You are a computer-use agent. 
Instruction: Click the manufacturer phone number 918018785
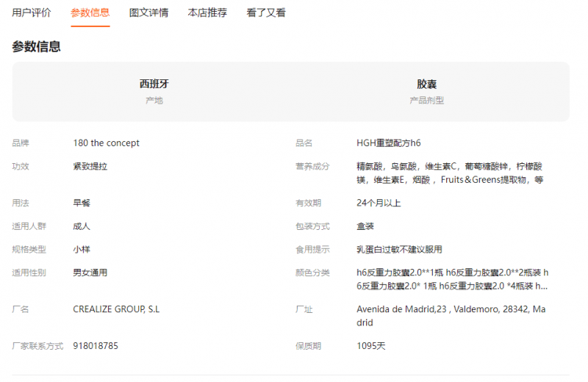tap(96, 345)
